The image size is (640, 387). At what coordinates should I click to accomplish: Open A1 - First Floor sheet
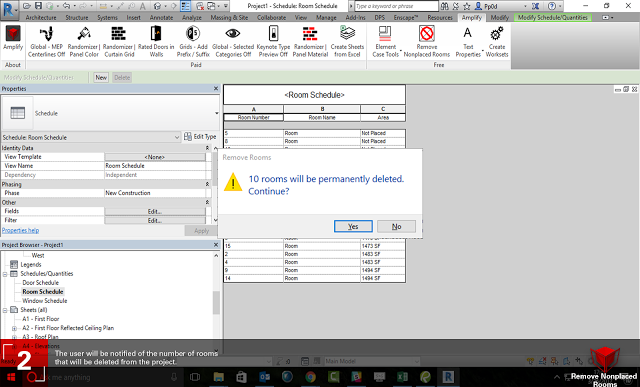[x=40, y=319]
